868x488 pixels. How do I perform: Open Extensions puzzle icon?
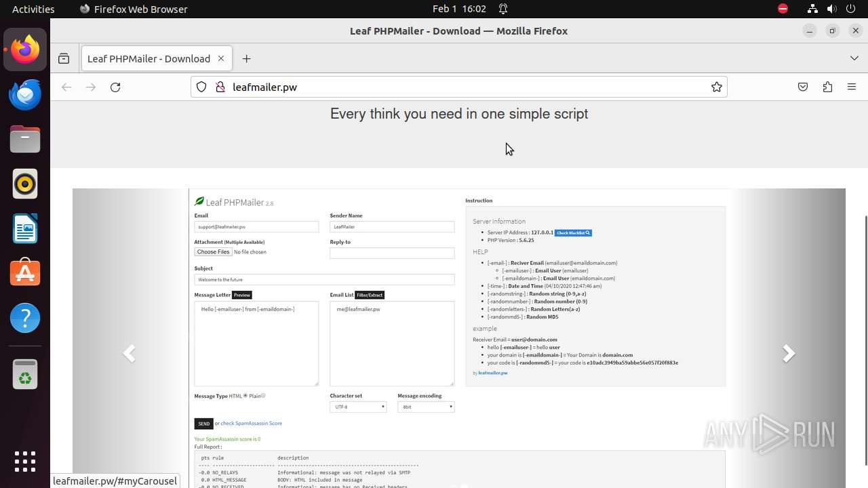[x=827, y=87]
